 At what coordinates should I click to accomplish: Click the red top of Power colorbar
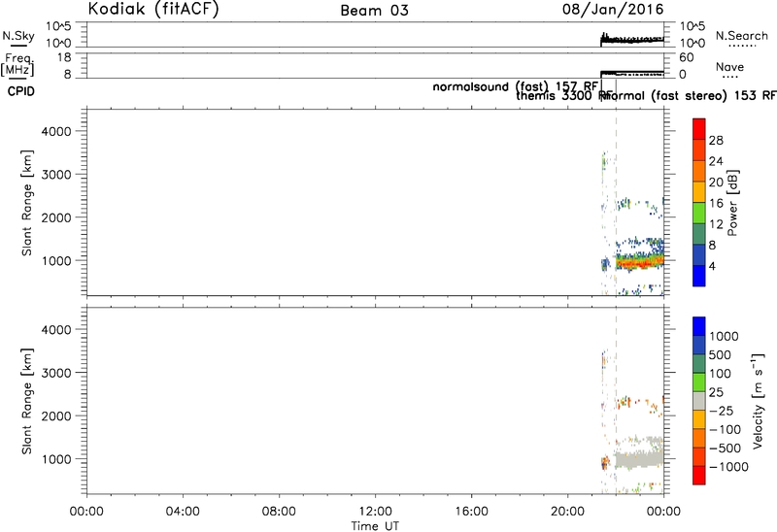point(698,129)
